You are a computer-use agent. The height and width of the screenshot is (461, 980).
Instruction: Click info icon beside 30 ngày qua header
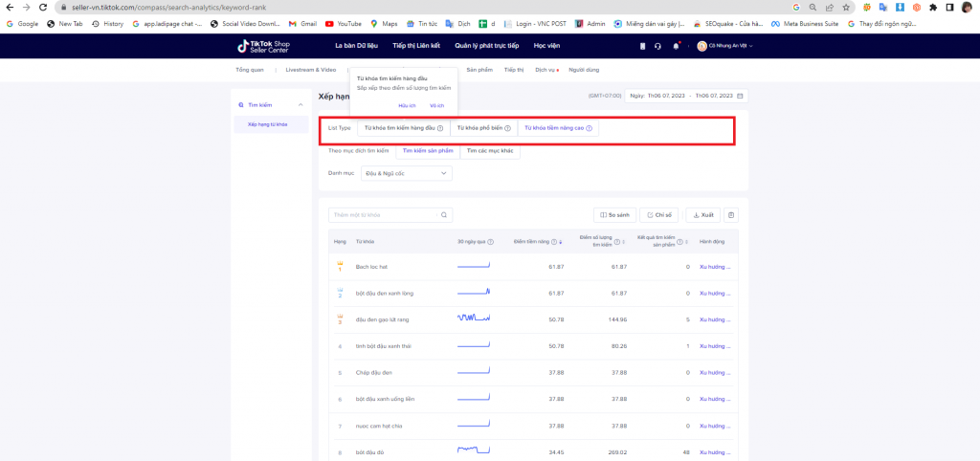coord(491,242)
